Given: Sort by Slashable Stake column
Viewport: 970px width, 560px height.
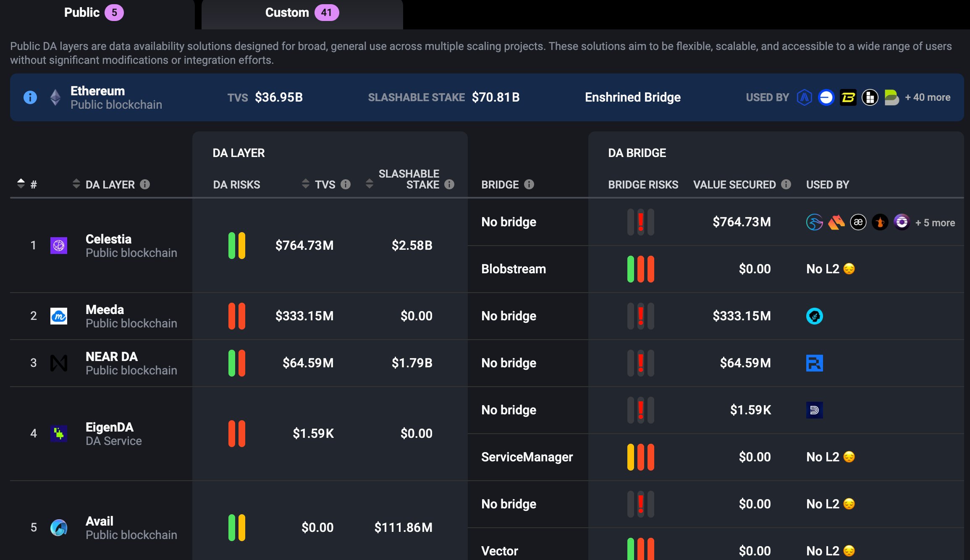Looking at the screenshot, I should [370, 184].
